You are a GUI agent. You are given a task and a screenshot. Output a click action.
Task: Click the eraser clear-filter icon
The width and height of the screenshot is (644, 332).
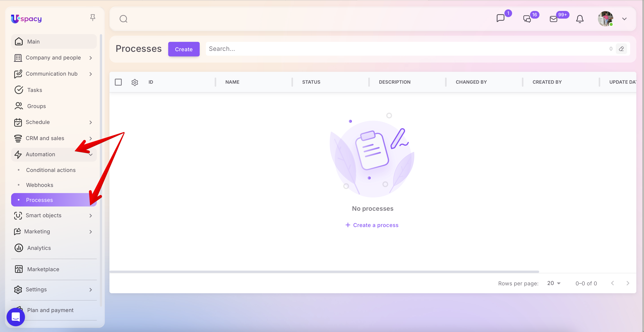tap(621, 49)
